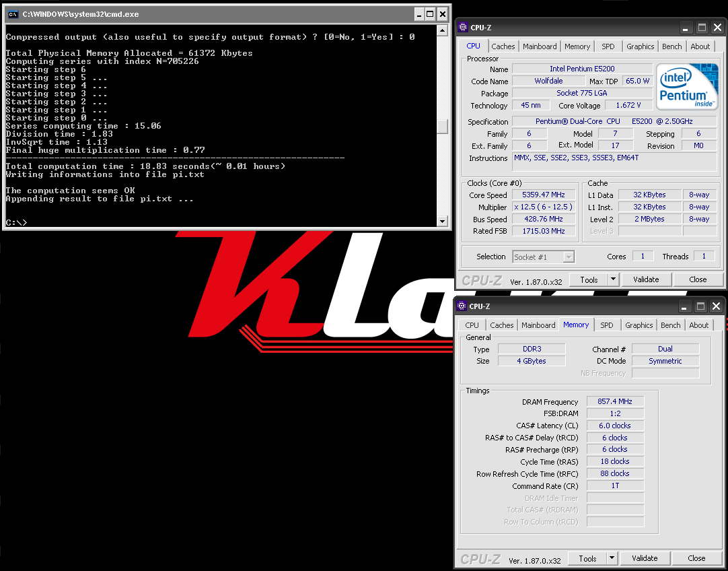Maximize the cmd.exe window
Screen dimensions: 728x571
click(431, 14)
